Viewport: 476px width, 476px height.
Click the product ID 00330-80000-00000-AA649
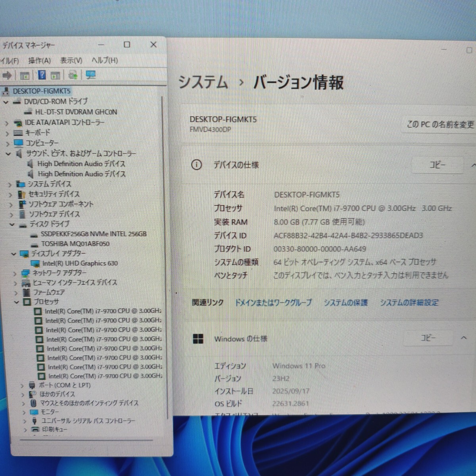(320, 249)
